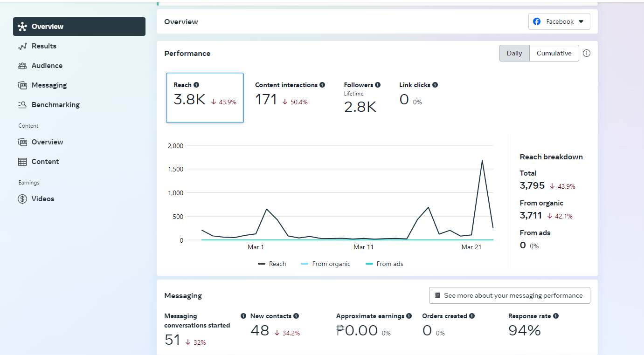Click the Facebook logo icon in dropdown
Image resolution: width=644 pixels, height=355 pixels.
click(537, 21)
